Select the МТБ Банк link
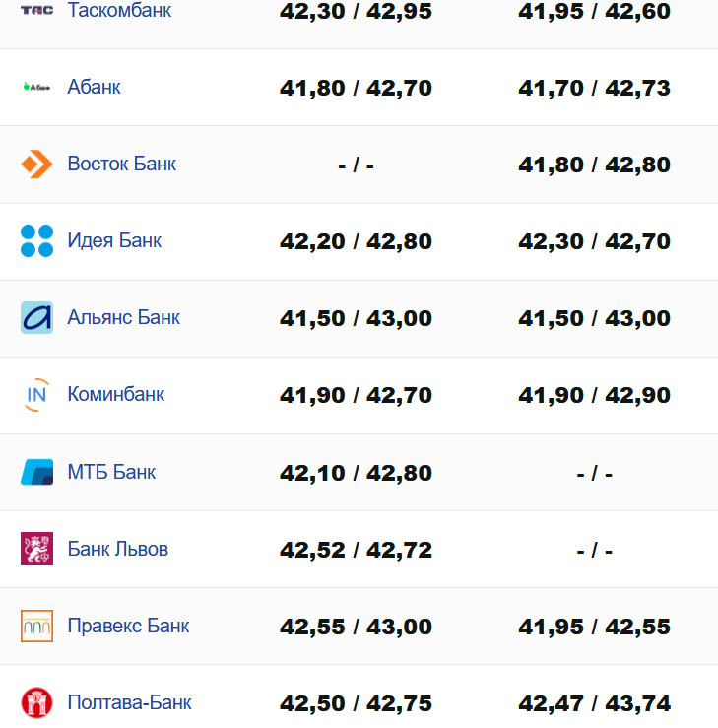The height and width of the screenshot is (728, 718). click(x=111, y=472)
